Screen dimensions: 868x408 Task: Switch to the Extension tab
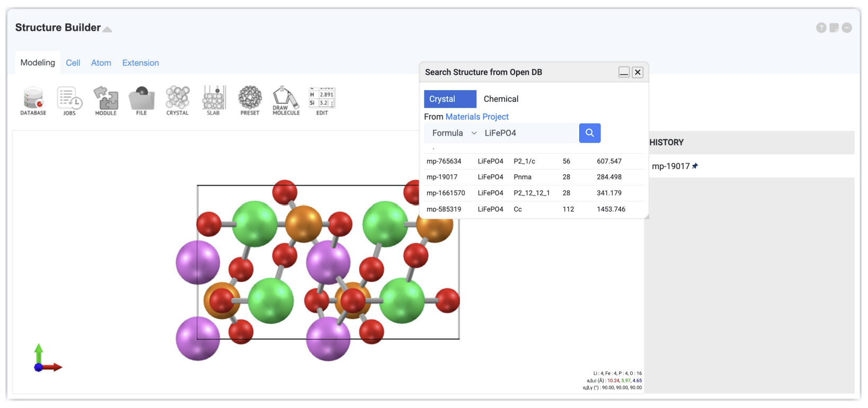click(140, 63)
